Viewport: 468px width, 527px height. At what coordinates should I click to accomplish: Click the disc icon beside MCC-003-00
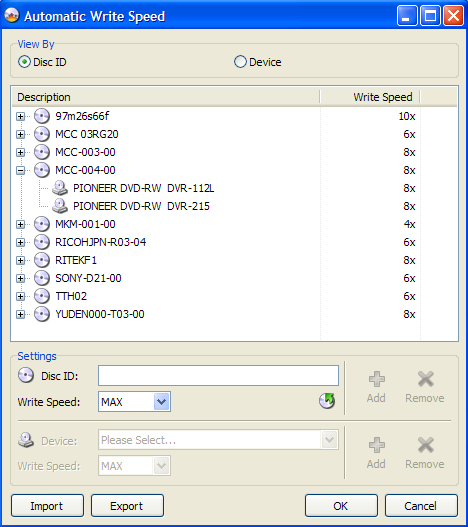point(42,152)
